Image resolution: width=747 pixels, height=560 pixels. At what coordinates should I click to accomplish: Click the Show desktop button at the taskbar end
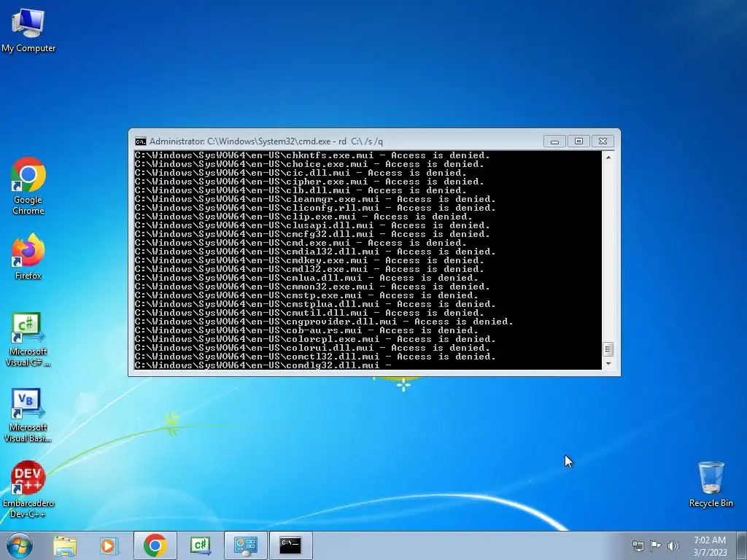(742, 545)
